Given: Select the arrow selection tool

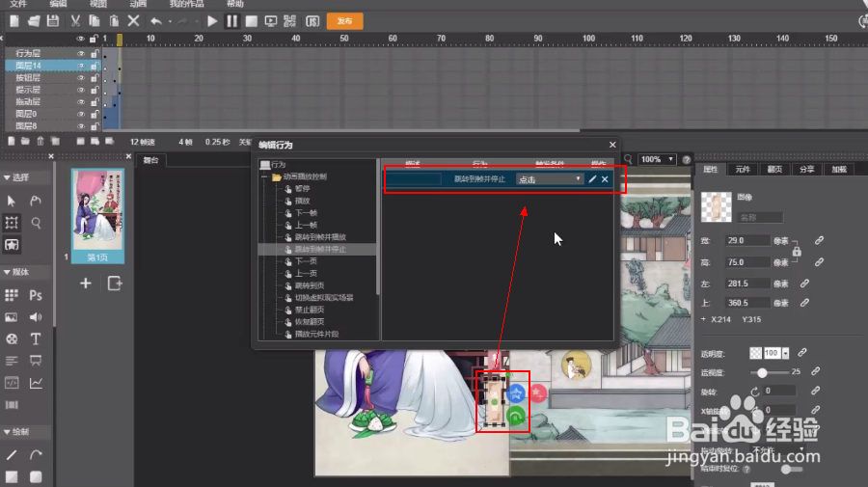Looking at the screenshot, I should pos(12,201).
